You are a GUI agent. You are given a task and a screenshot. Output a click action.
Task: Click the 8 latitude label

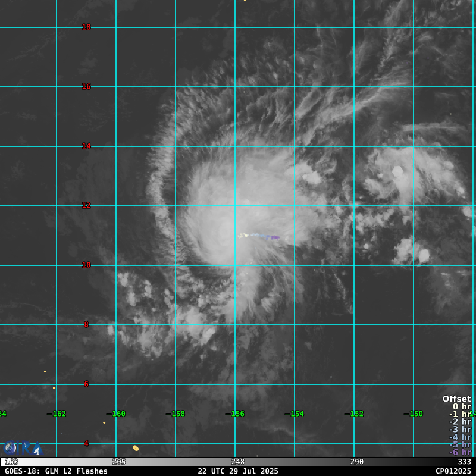(x=86, y=324)
